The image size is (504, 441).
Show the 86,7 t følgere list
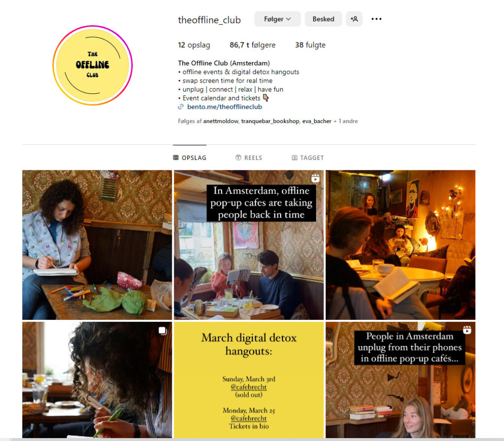click(x=252, y=45)
